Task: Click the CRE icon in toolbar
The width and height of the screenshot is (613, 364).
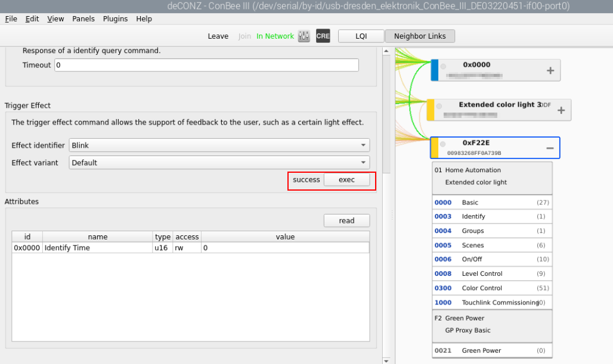Action: (x=323, y=36)
